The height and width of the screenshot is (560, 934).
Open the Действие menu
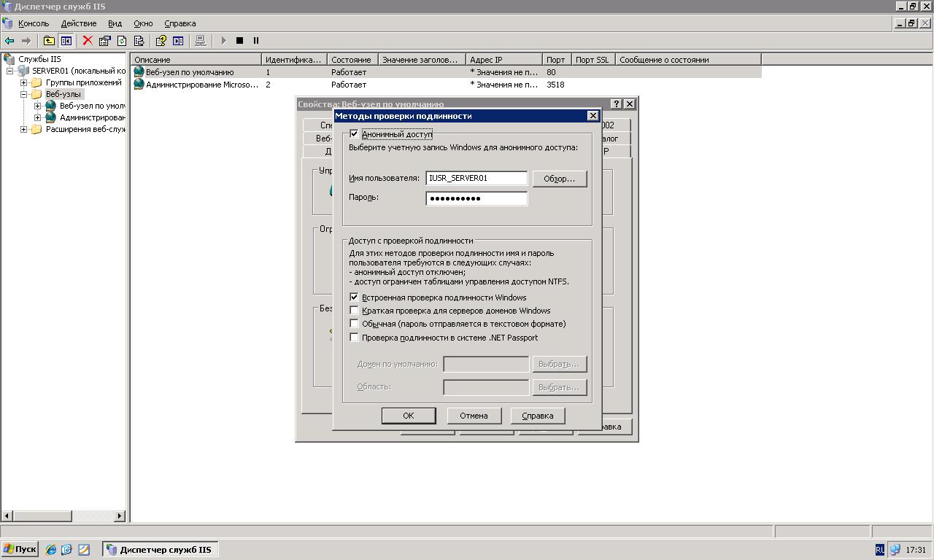(x=79, y=23)
